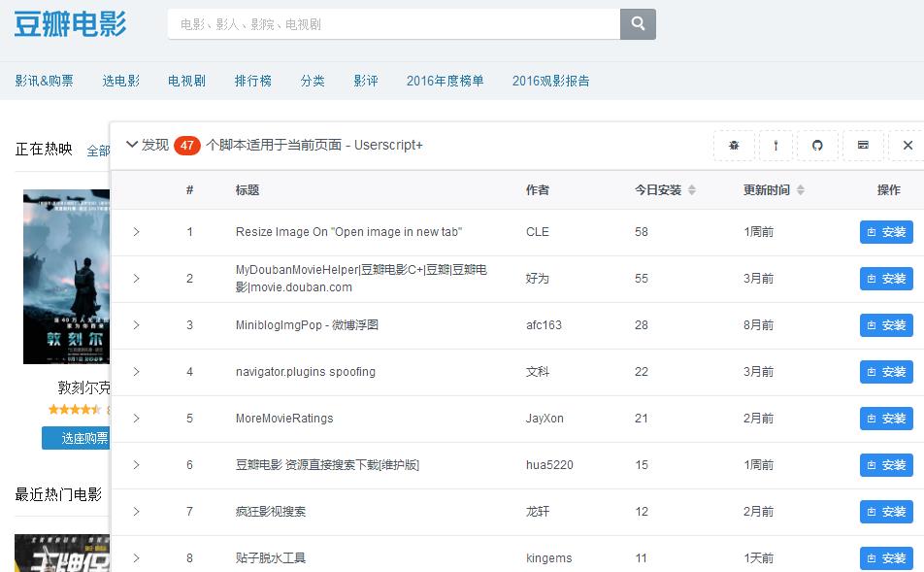This screenshot has height=572, width=924.
Task: Open the GitHub icon link
Action: [x=817, y=146]
